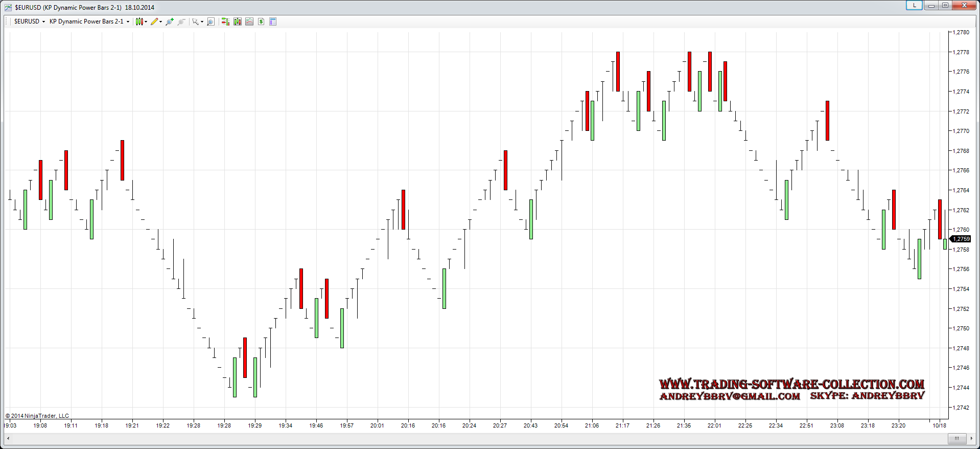The height and width of the screenshot is (449, 980).
Task: Click the zoom out magnifier icon
Action: [181, 21]
